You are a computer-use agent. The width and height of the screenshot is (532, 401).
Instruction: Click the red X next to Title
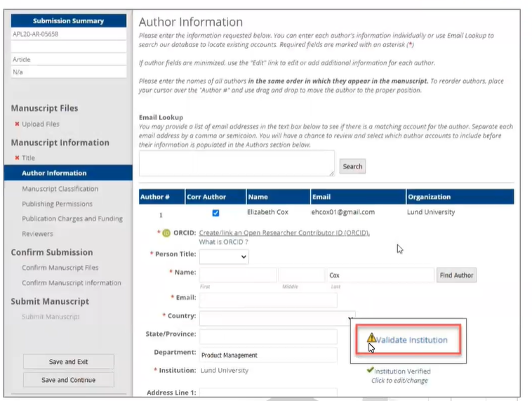(17, 157)
